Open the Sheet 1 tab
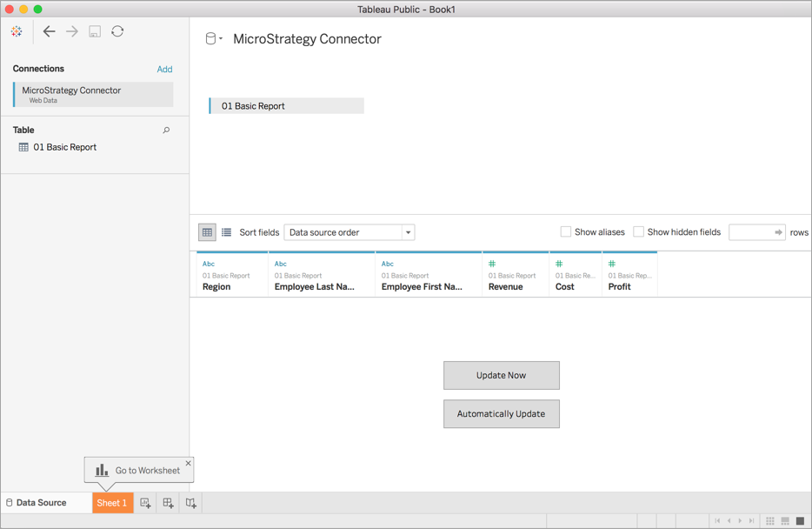This screenshot has height=529, width=812. click(112, 503)
